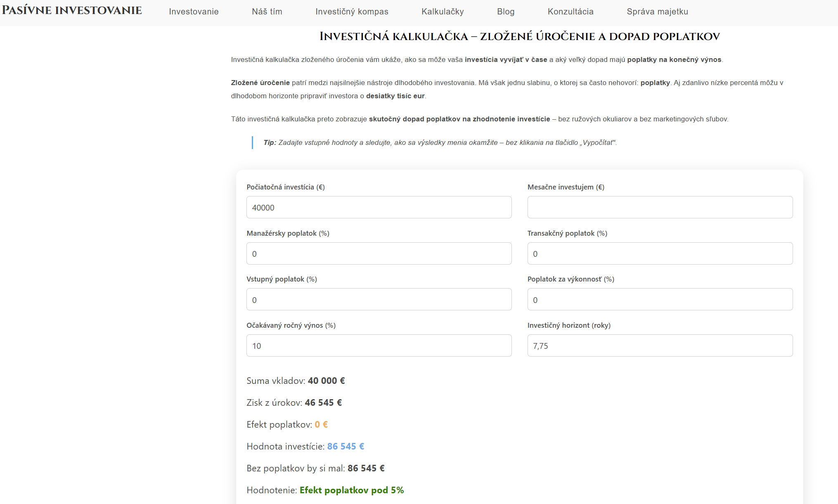Click the Investičný horizont field
The height and width of the screenshot is (504, 838).
click(660, 345)
